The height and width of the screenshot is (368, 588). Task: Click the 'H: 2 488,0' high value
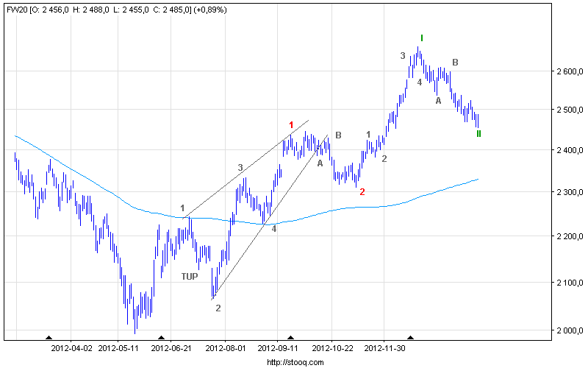click(90, 10)
